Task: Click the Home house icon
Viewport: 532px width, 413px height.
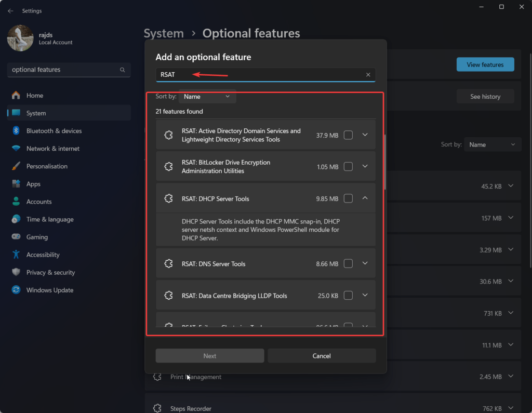Action: point(16,96)
